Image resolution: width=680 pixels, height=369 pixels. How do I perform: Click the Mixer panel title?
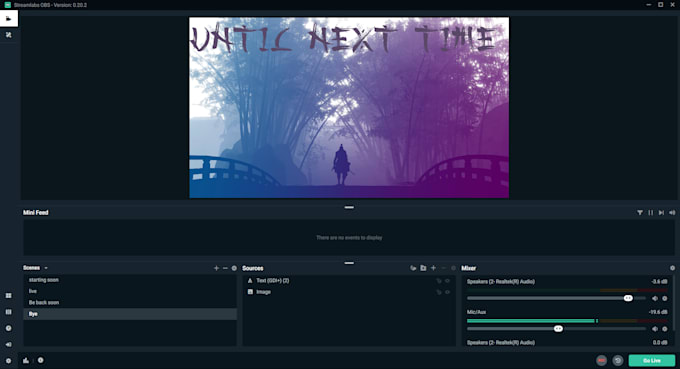pyautogui.click(x=468, y=268)
